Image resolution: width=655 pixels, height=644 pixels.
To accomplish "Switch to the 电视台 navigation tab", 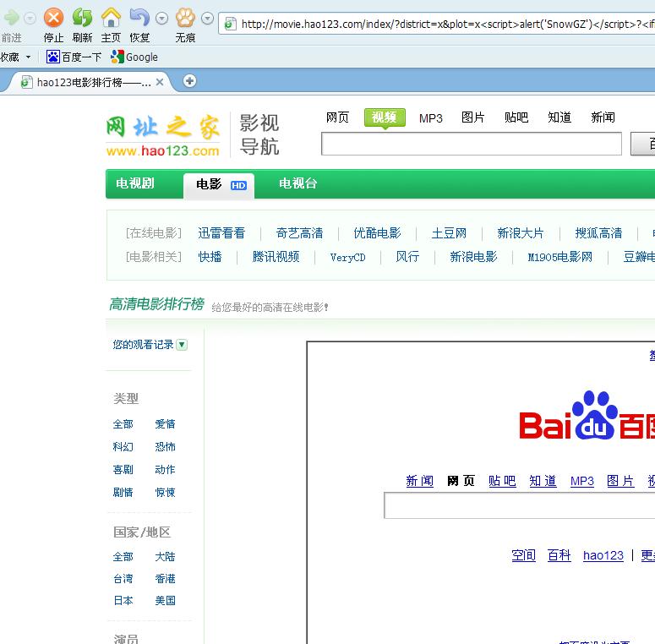I will (x=297, y=183).
